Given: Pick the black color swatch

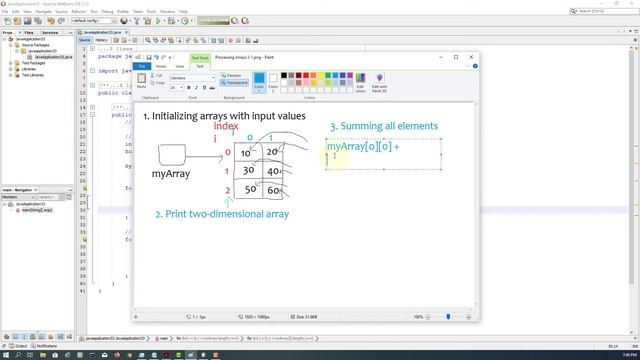Looking at the screenshot, I should pyautogui.click(x=284, y=76).
